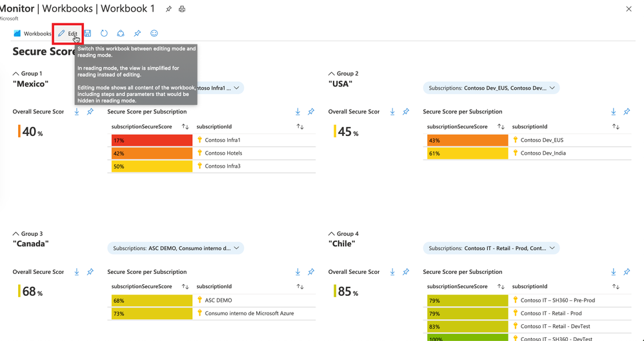Select Contoso IT - Retail - Prod row
The width and height of the screenshot is (644, 341).
coord(527,313)
